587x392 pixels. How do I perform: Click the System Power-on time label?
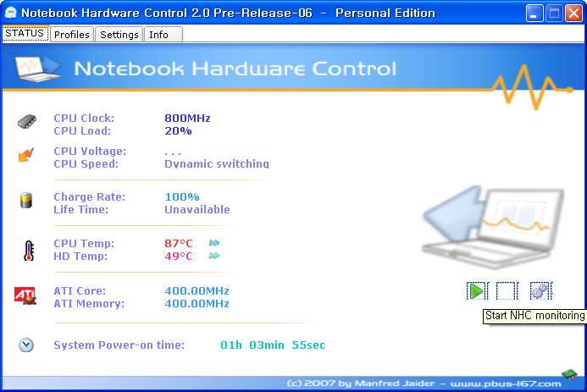[119, 345]
